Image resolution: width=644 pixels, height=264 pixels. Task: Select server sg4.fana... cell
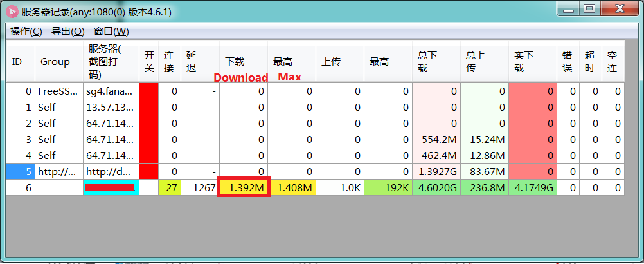point(111,91)
